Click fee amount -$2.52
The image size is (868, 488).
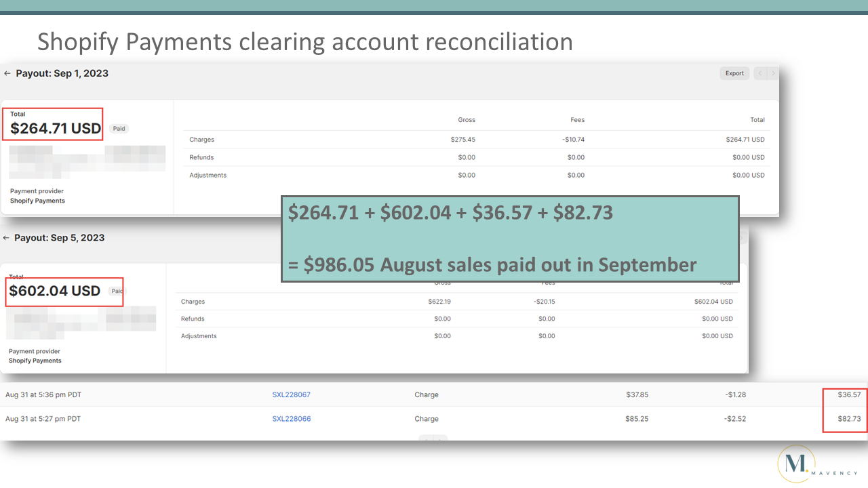(x=734, y=419)
